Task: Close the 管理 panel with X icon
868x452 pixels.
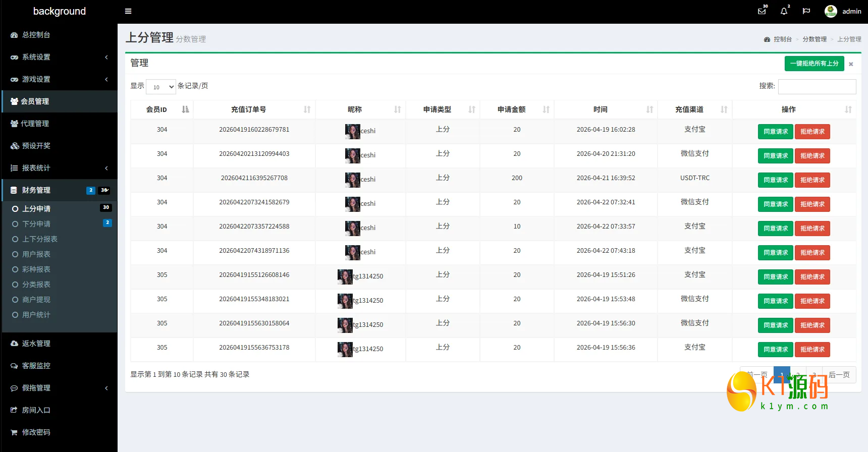Action: pyautogui.click(x=851, y=64)
